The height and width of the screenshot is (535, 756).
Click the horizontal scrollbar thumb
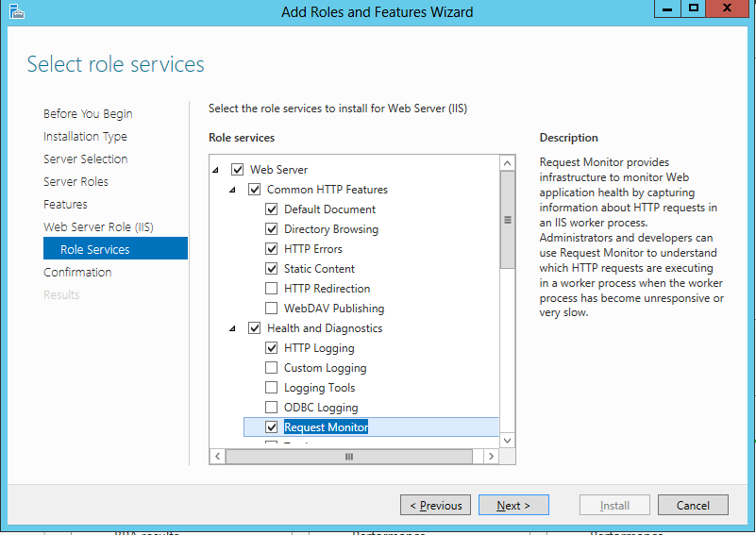349,456
